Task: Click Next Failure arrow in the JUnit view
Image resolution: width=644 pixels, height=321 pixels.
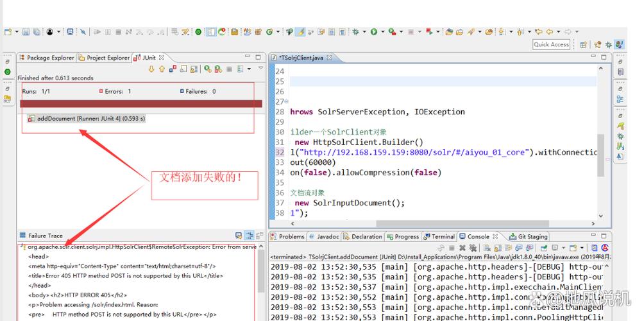Action: [x=151, y=69]
